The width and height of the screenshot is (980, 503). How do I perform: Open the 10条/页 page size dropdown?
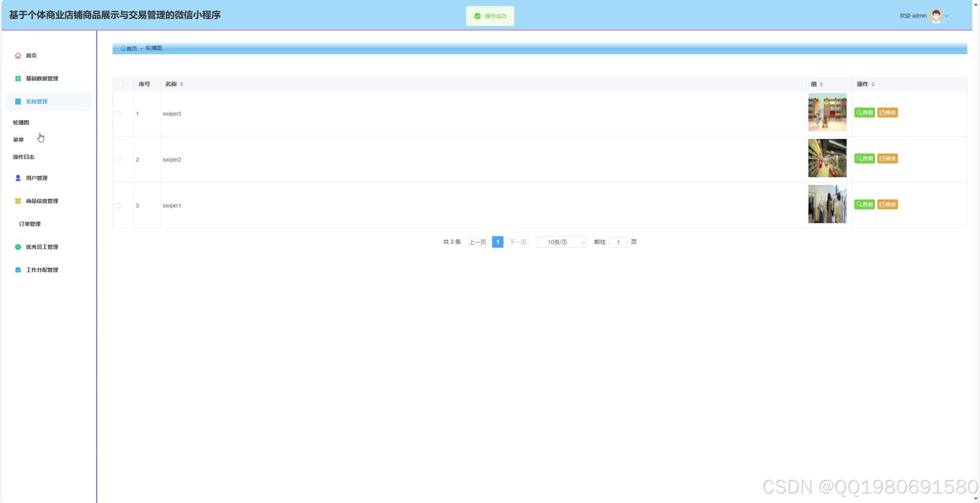561,242
